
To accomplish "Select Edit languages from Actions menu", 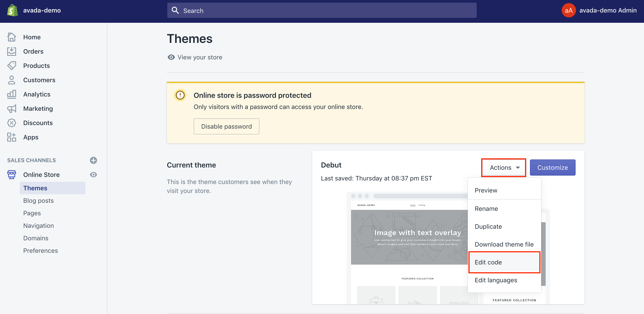I will pyautogui.click(x=496, y=280).
